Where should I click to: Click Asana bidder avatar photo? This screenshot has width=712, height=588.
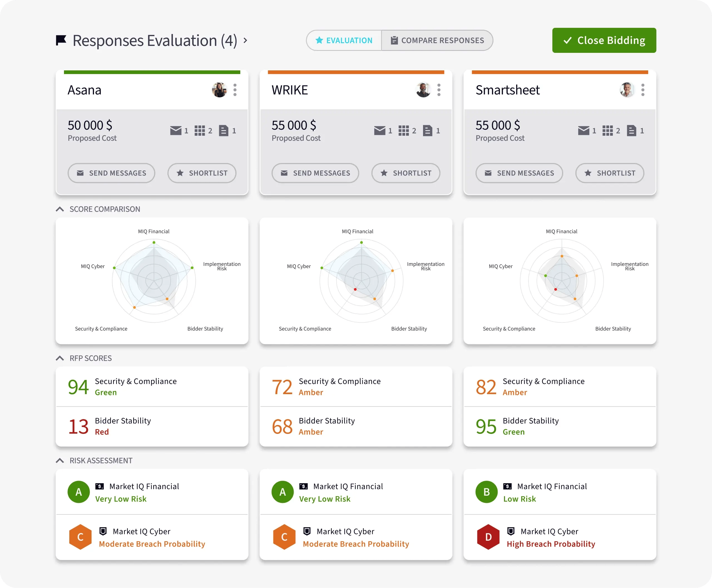(x=219, y=90)
